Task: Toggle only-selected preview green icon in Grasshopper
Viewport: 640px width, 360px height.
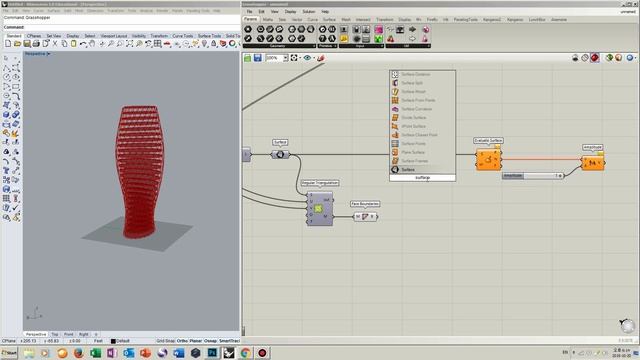Action: [609, 58]
